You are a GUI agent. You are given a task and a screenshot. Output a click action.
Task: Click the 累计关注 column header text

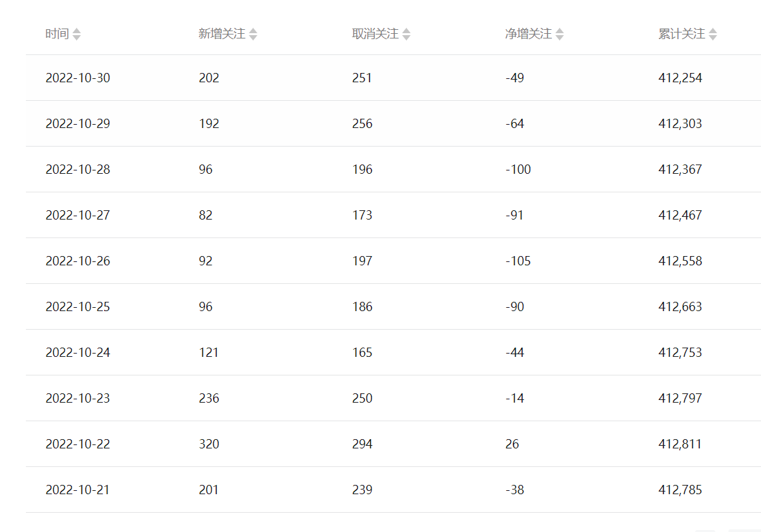click(x=681, y=34)
